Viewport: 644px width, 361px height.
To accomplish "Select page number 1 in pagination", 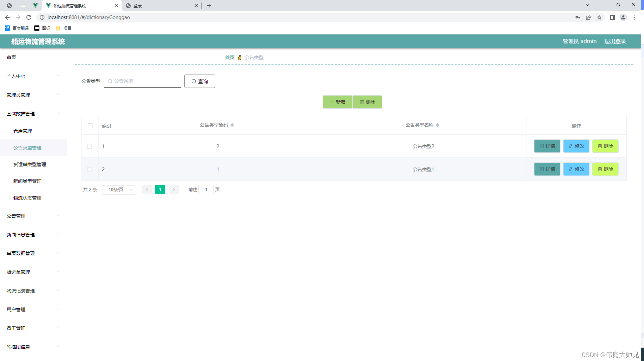I will 160,190.
